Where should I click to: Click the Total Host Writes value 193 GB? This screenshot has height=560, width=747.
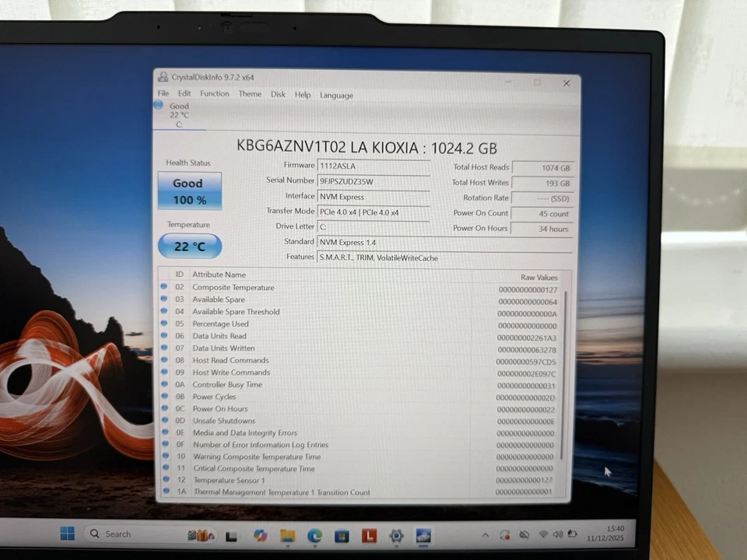[542, 184]
